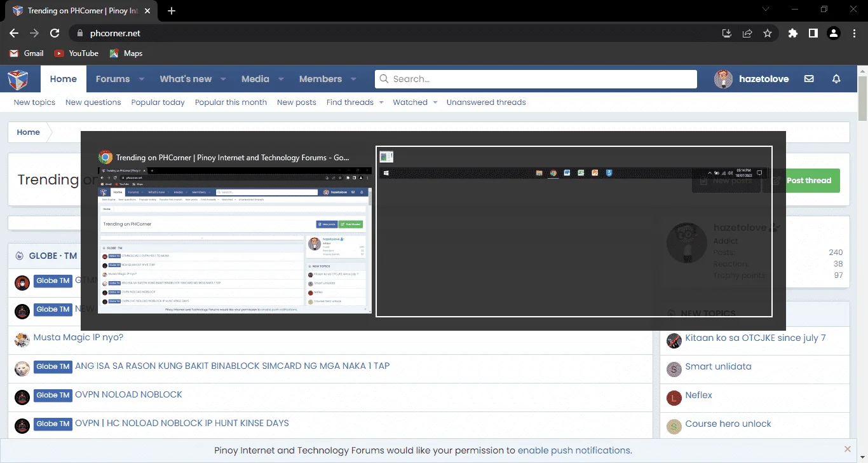This screenshot has width=868, height=463.
Task: Open the Maps bookmark
Action: [126, 53]
